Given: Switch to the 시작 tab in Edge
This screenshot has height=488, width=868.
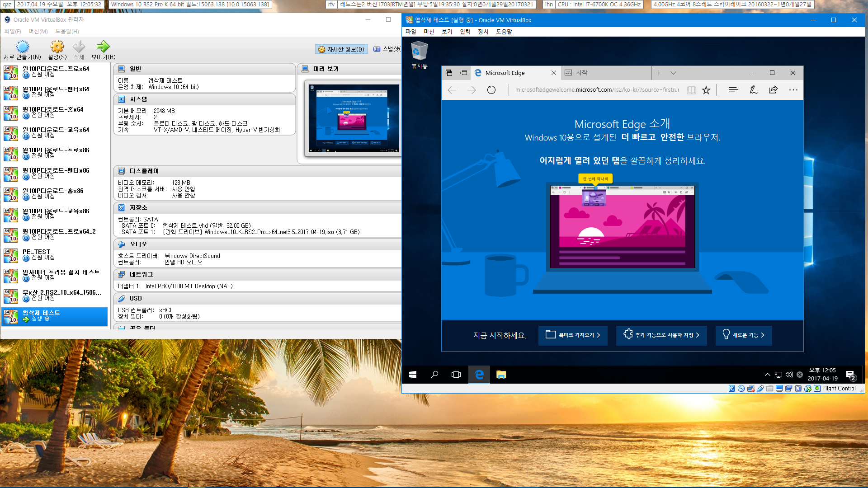Looking at the screenshot, I should 606,73.
